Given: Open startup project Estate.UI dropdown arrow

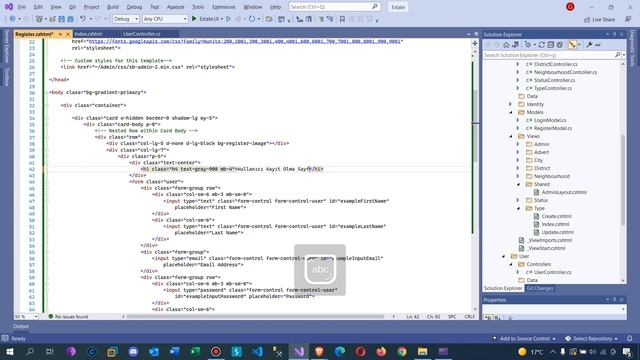Looking at the screenshot, I should pos(222,19).
